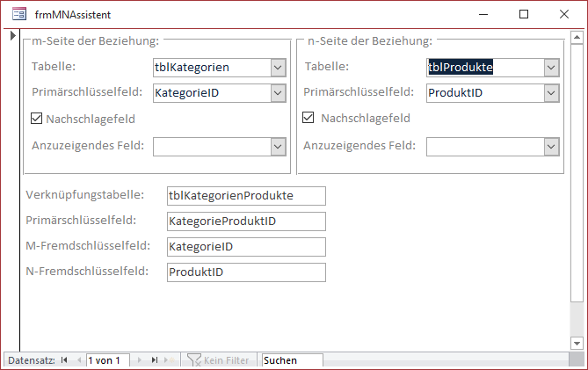Go to next record in navigation bar
The width and height of the screenshot is (588, 370).
click(x=139, y=360)
